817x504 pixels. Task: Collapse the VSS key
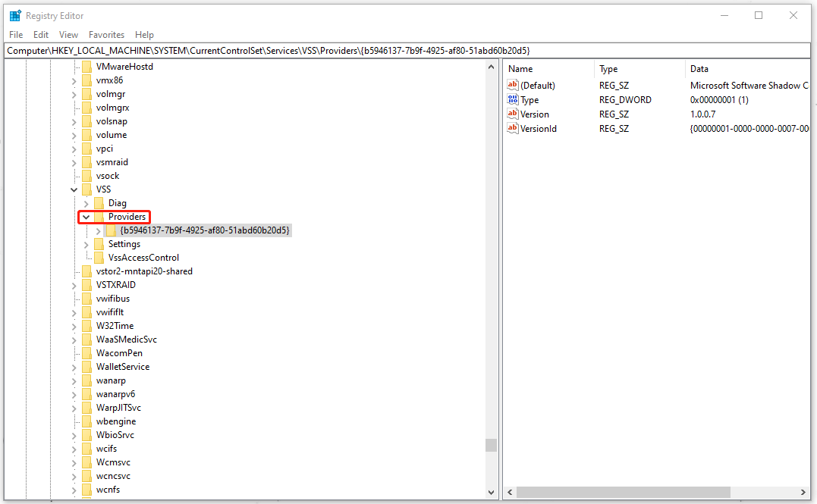tap(74, 189)
